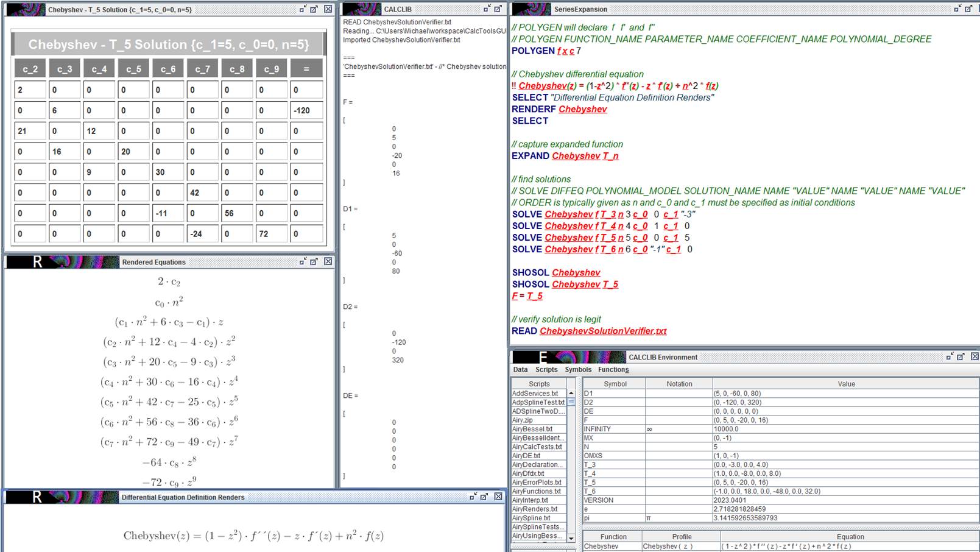
Task: Select the VERSION symbol row
Action: pos(781,500)
